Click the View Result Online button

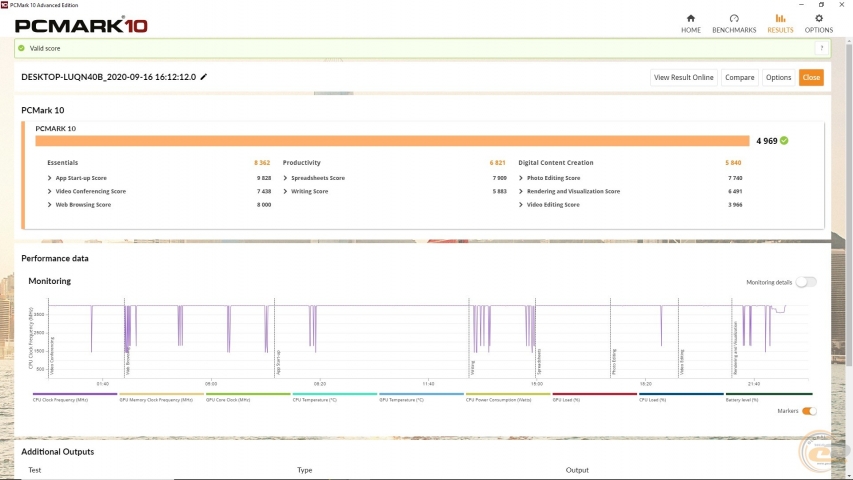click(x=683, y=77)
